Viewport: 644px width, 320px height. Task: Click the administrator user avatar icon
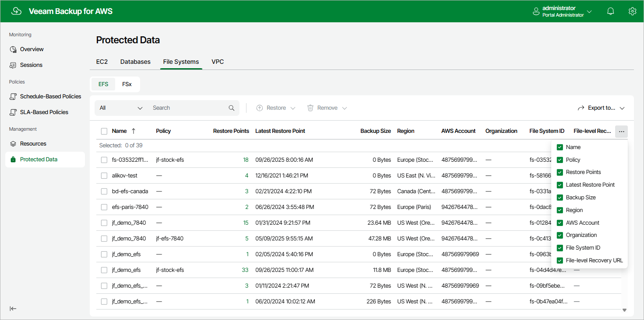click(x=536, y=11)
